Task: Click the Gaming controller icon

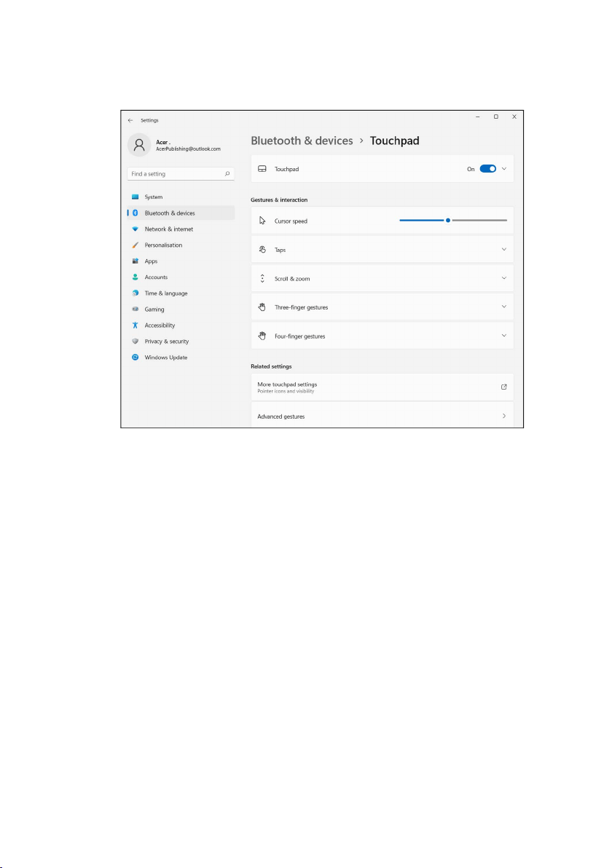Action: [135, 309]
